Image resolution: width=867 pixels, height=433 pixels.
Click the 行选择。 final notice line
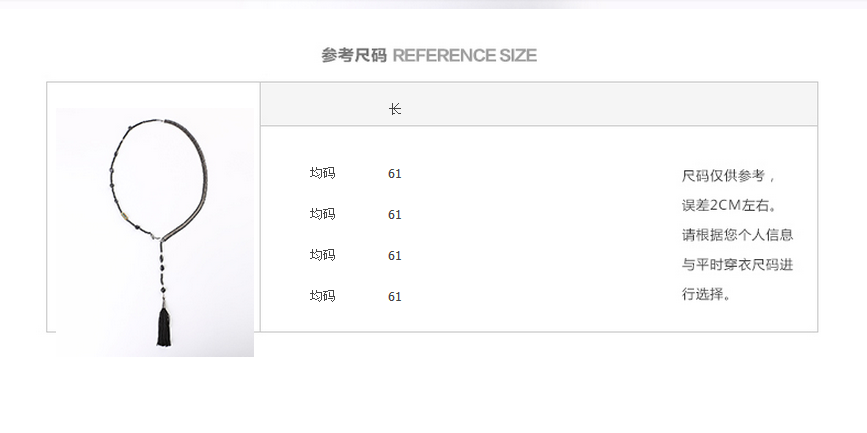(x=707, y=294)
